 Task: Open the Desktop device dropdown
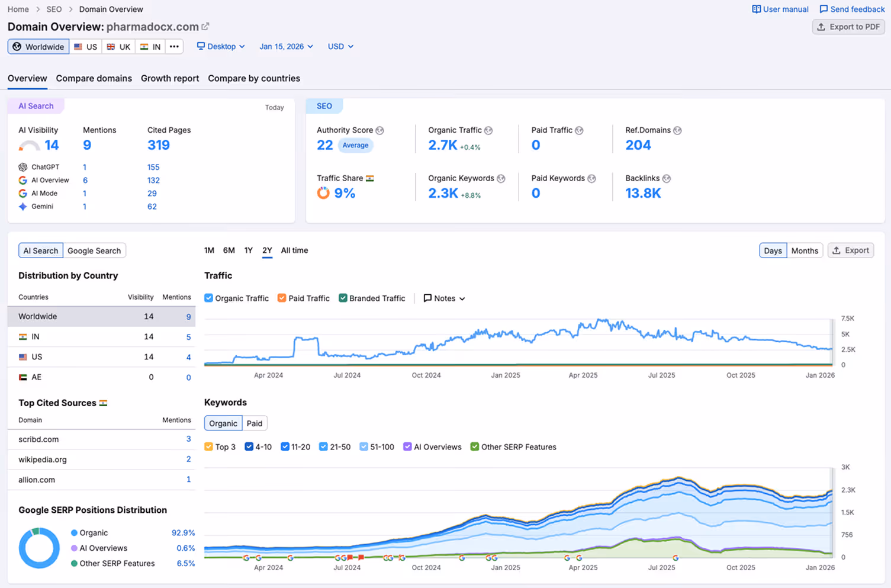[221, 46]
